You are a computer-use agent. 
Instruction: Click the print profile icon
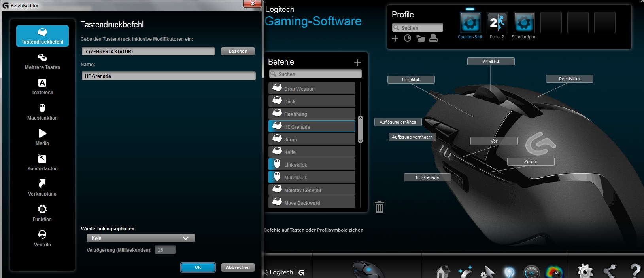(x=434, y=38)
